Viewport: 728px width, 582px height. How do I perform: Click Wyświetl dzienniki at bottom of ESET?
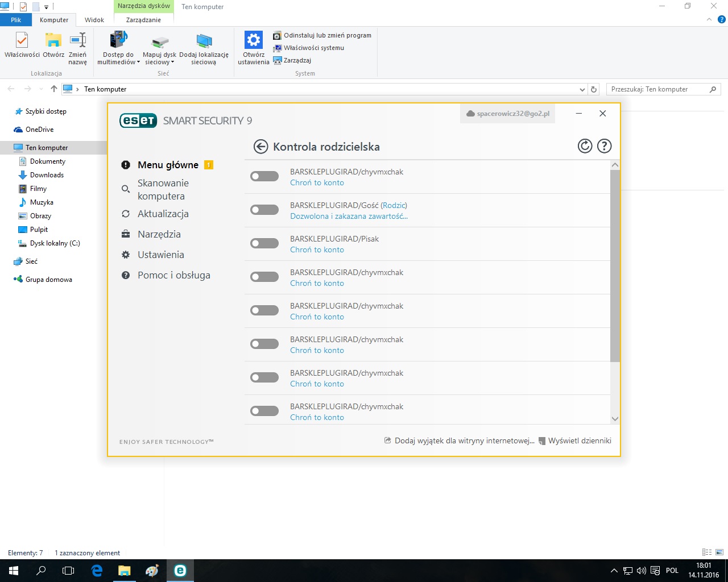[x=579, y=440]
